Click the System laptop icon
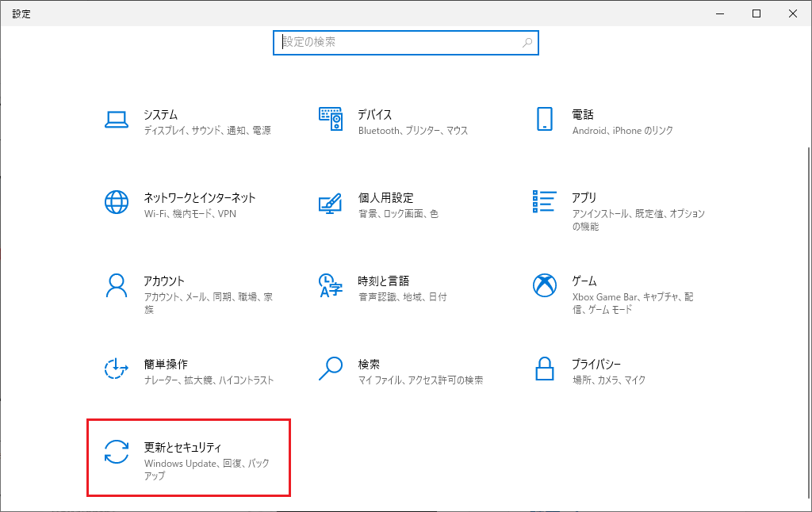Screen dimensions: 812x512 [117, 120]
